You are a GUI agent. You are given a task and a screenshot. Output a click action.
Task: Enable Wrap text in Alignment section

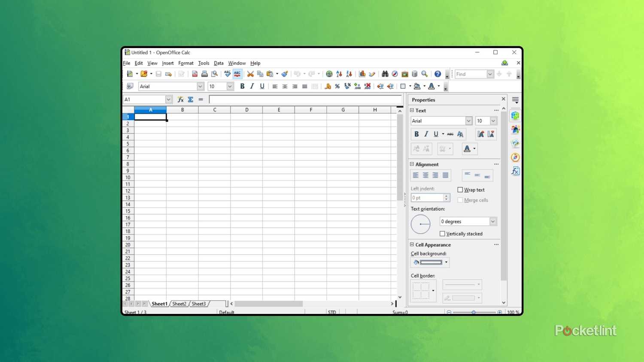(x=460, y=190)
